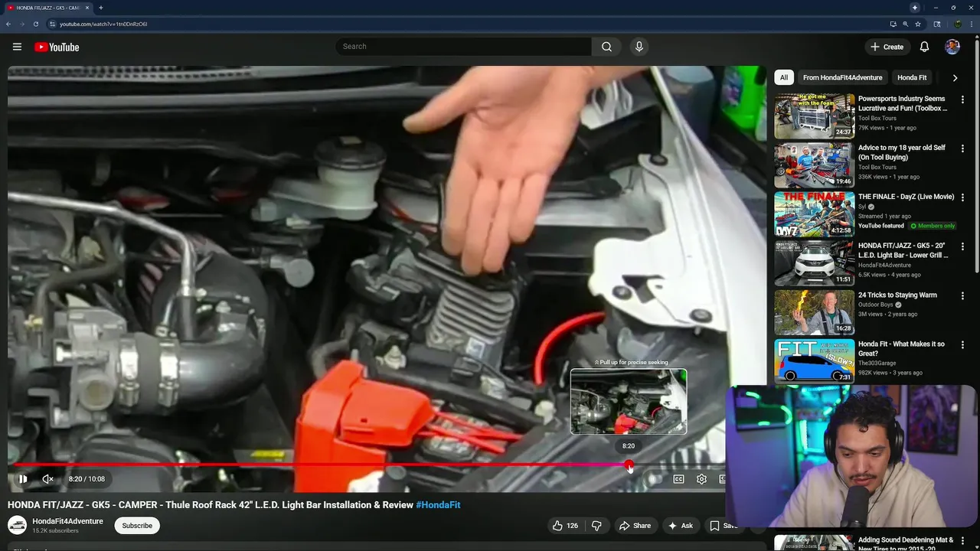Start voice search with microphone icon
This screenshot has width=980, height=551.
click(639, 47)
